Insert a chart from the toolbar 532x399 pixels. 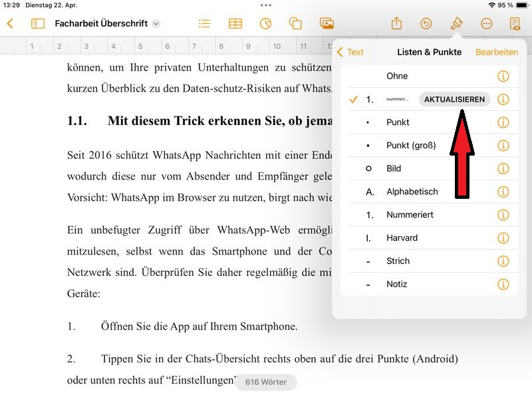(265, 23)
